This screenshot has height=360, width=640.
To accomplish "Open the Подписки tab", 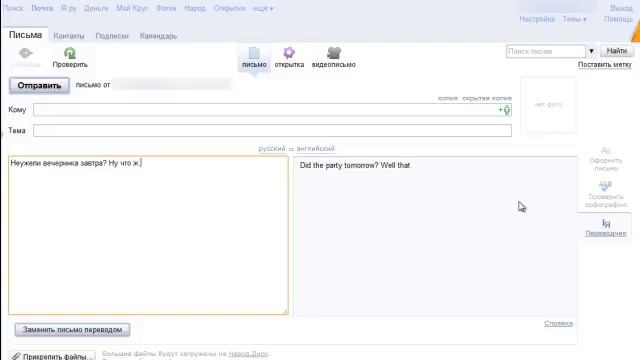I will tap(112, 36).
